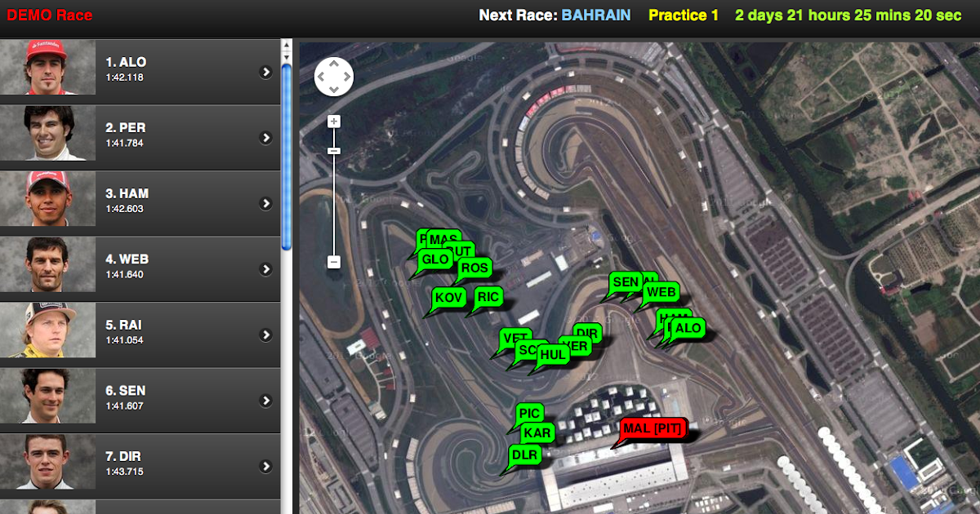This screenshot has width=980, height=514.
Task: Click the pan-up arrow on the map compass
Action: (x=335, y=64)
